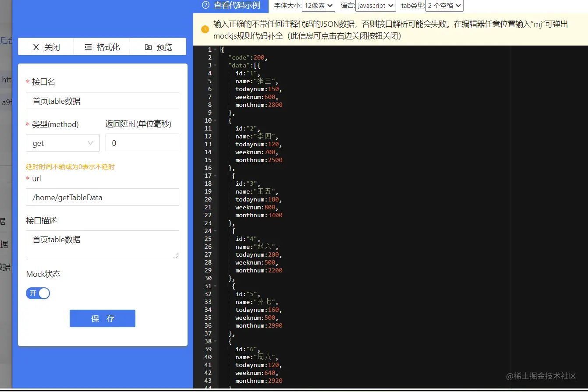Focus the 接口名 input field
Screen dimensions: 588x392
click(x=103, y=101)
